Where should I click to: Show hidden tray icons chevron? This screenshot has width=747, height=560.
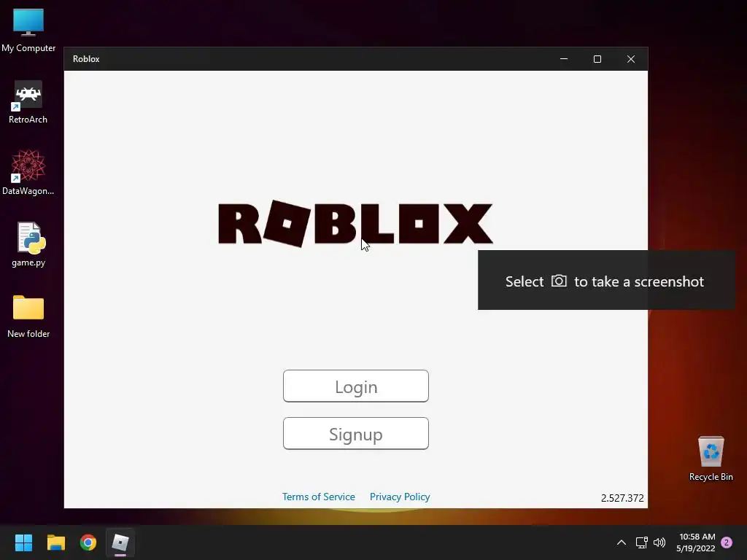click(x=622, y=542)
